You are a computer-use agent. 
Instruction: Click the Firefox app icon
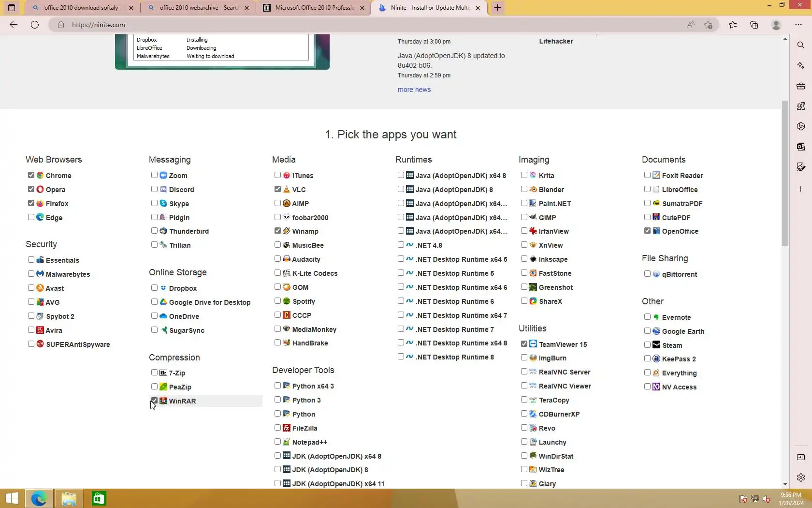click(x=40, y=203)
